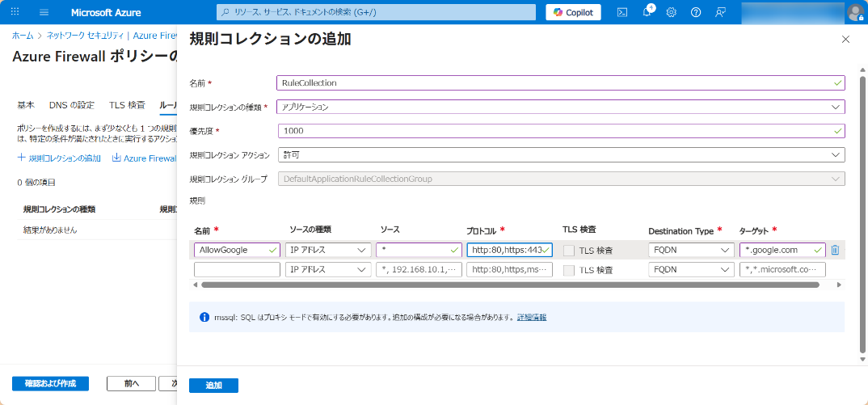Open the help question mark icon
The width and height of the screenshot is (868, 405).
pos(696,12)
